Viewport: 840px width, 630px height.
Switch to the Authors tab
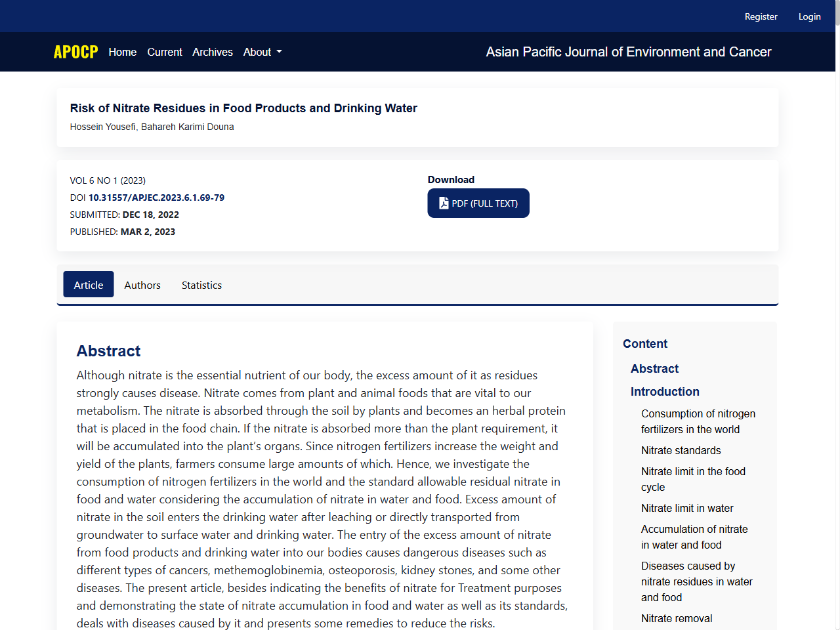[x=142, y=285]
